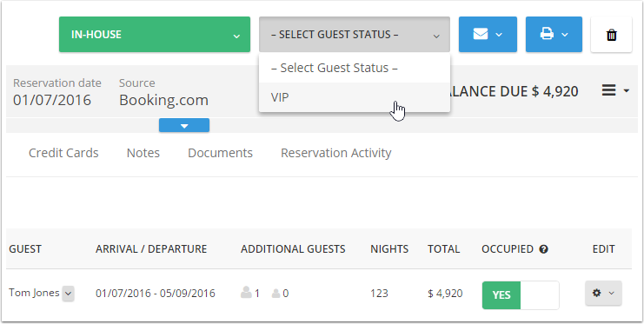Toggle the Occupied YES switch
The image size is (644, 324).
pos(521,294)
